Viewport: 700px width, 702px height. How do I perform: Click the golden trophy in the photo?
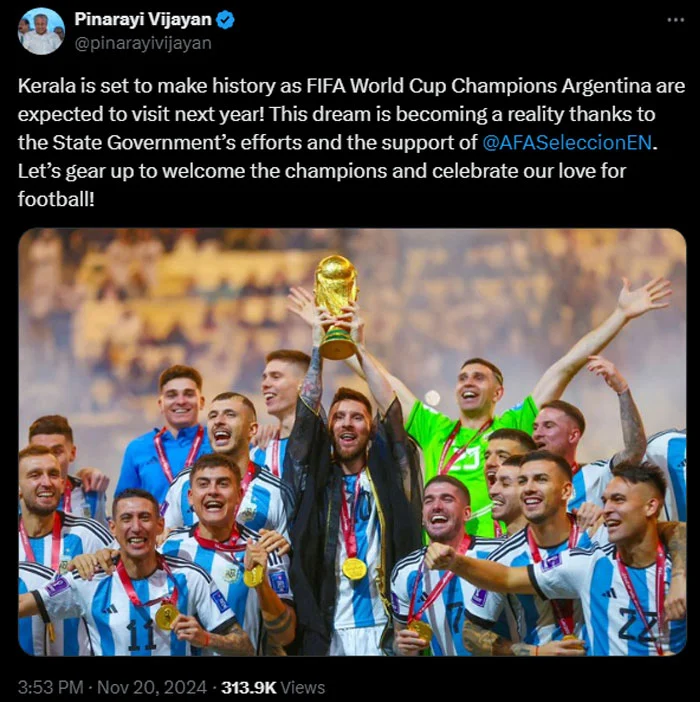[x=336, y=306]
